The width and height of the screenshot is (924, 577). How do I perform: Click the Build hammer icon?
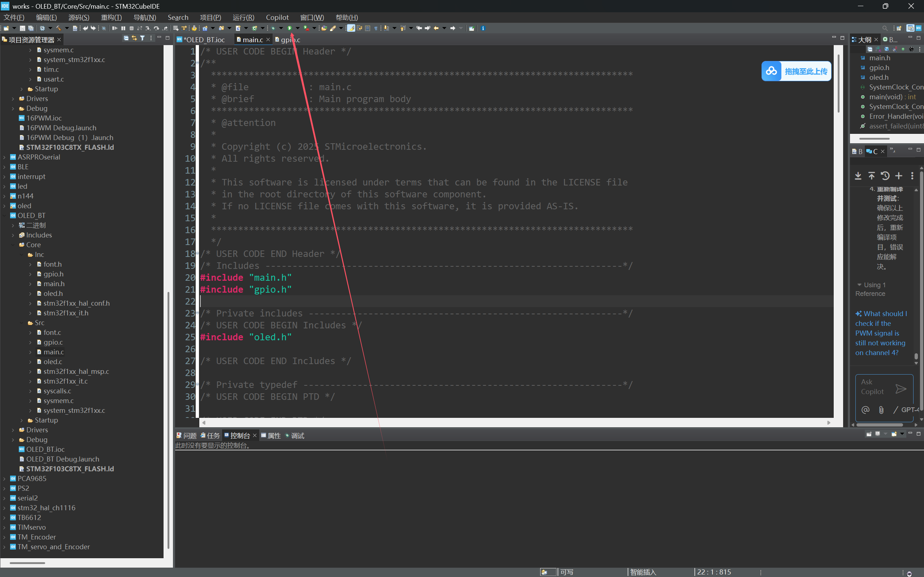click(x=58, y=28)
